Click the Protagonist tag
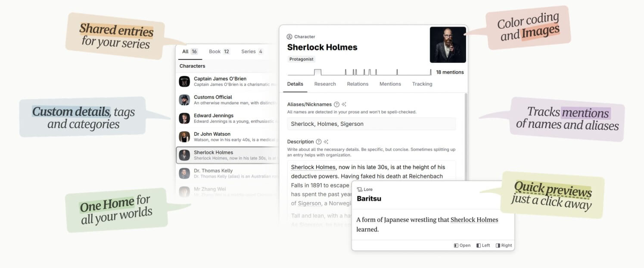This screenshot has height=268, width=644. [x=302, y=59]
